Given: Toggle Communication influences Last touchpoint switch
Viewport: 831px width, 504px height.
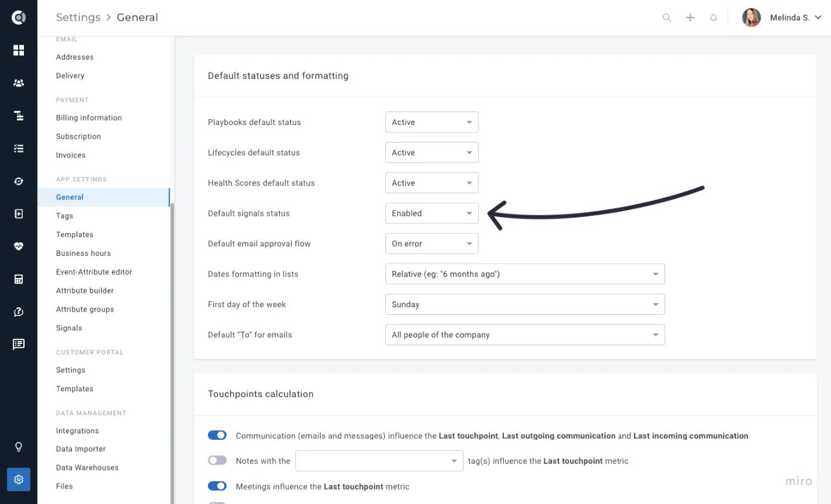Looking at the screenshot, I should pyautogui.click(x=217, y=435).
